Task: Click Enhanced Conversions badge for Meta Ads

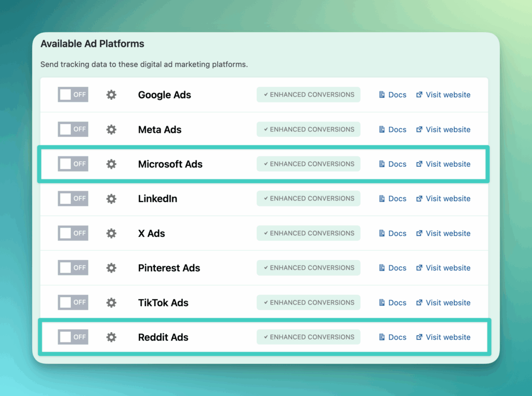Action: click(309, 129)
